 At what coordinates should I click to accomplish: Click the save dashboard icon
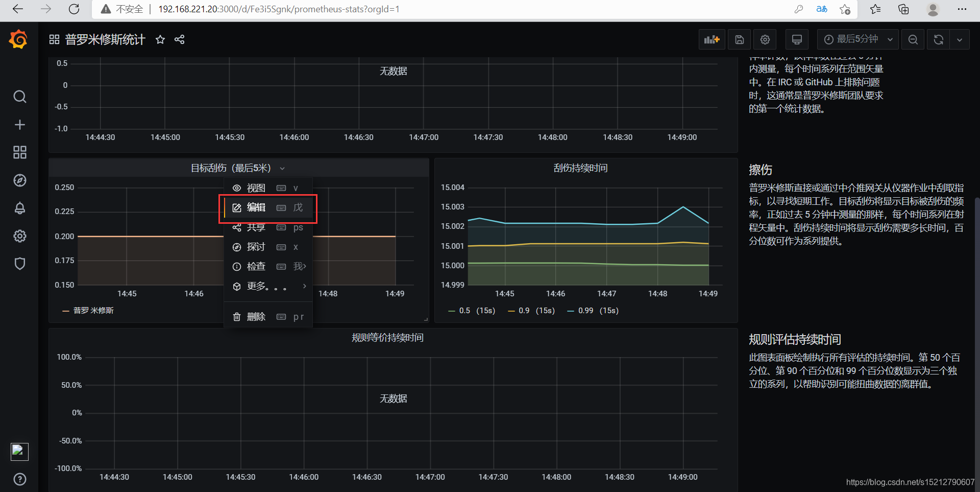click(x=739, y=39)
